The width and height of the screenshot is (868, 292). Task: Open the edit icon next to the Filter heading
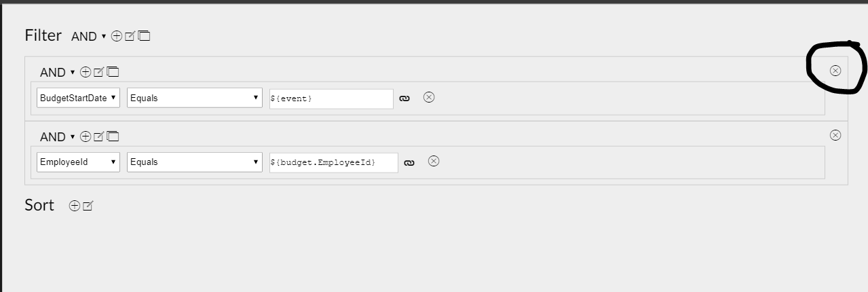click(x=130, y=36)
